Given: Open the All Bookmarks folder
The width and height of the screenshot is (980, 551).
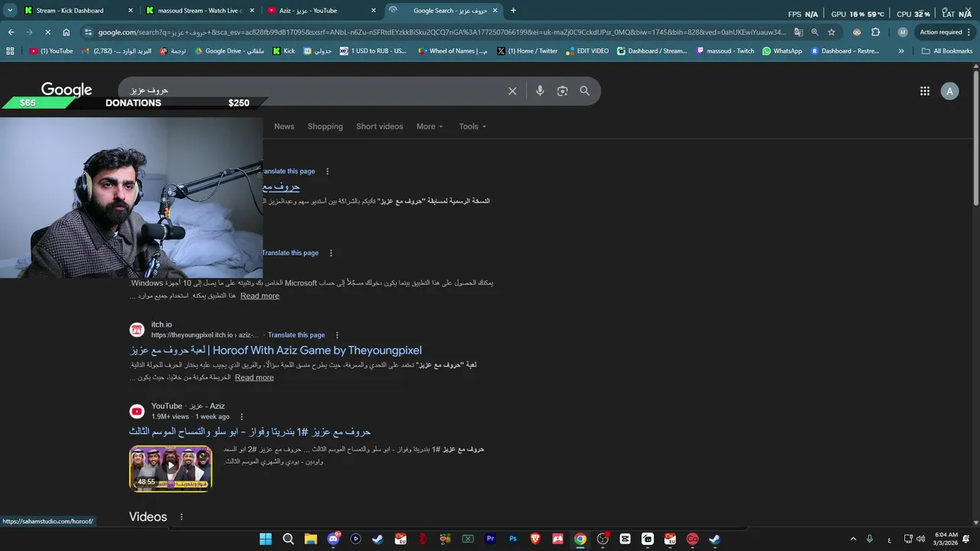Looking at the screenshot, I should 947,51.
